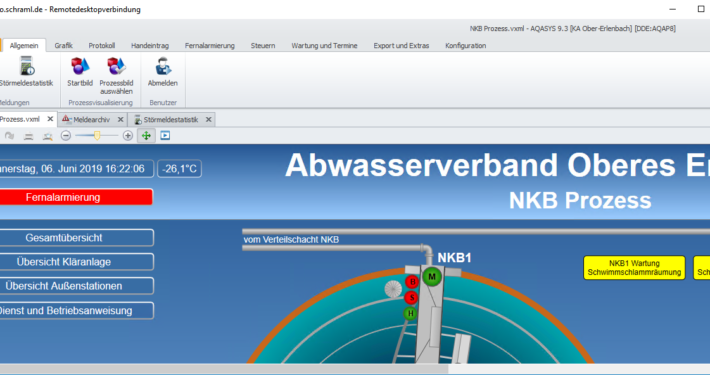Click the Startbild icon

click(80, 67)
